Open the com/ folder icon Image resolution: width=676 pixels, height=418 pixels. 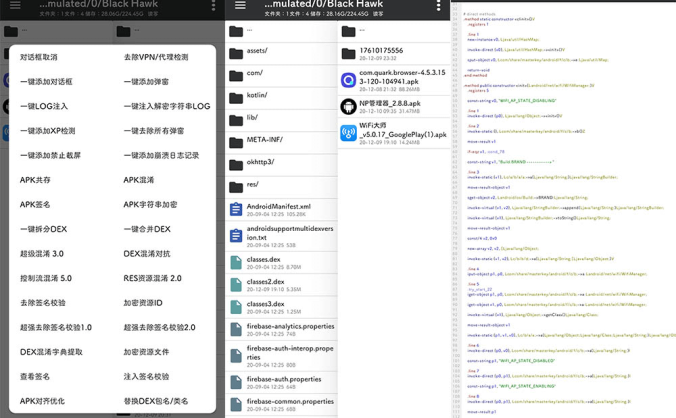click(236, 76)
